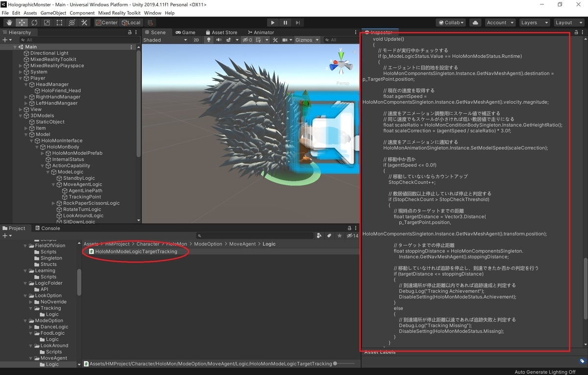This screenshot has height=375, width=588.
Task: Adjust the Project icon size slider
Action: (x=344, y=364)
